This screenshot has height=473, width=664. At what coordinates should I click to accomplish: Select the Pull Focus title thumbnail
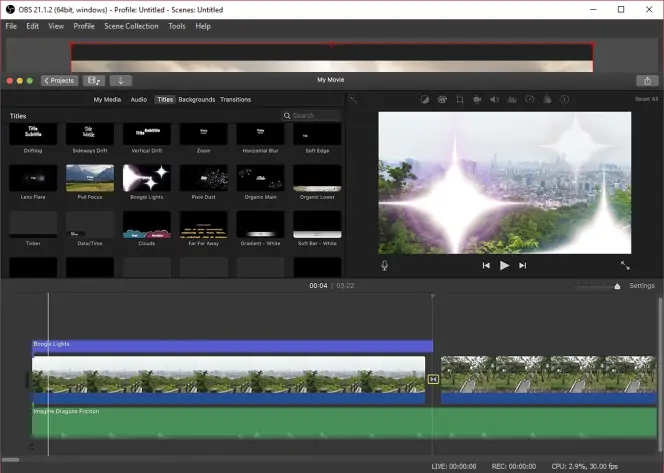coord(90,178)
